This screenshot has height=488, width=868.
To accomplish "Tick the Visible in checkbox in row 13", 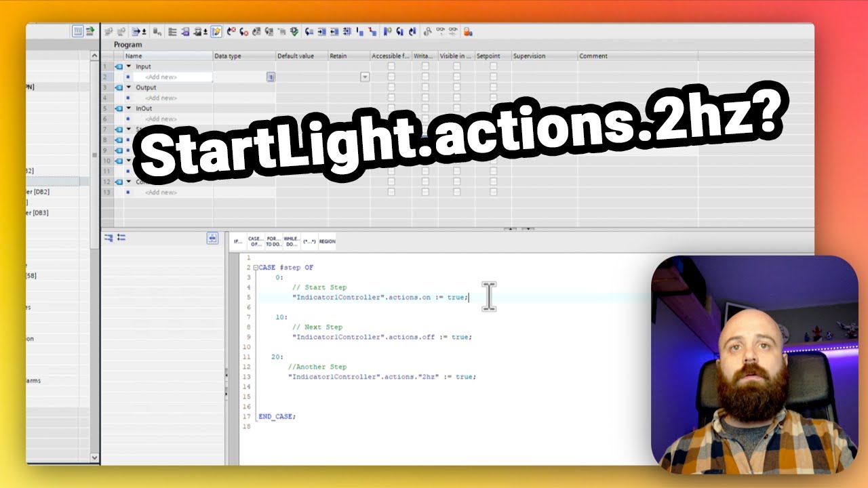I will (x=456, y=192).
